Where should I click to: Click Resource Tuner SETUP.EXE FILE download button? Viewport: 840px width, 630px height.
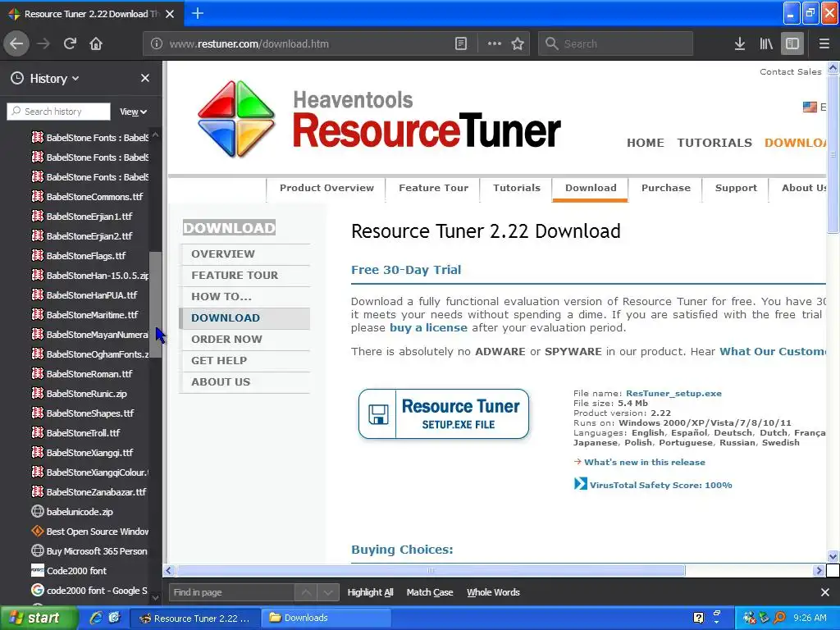point(444,414)
